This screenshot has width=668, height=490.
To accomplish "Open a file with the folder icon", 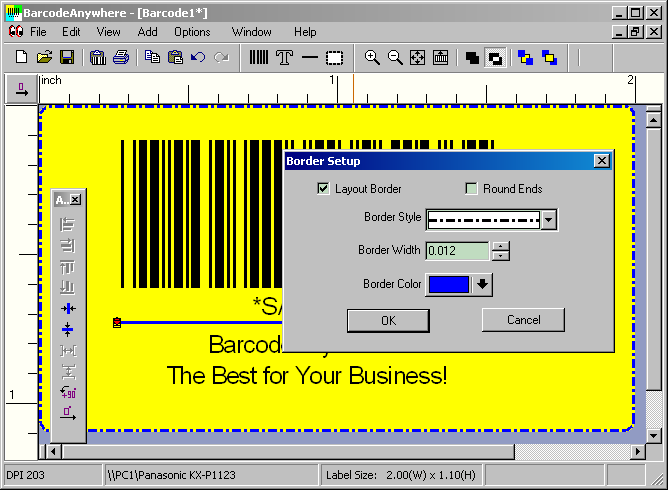I will tap(44, 57).
